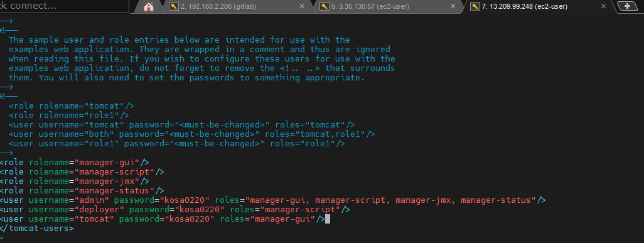
Task: Click the rolename="manager-gui" role line
Action: pos(74,162)
